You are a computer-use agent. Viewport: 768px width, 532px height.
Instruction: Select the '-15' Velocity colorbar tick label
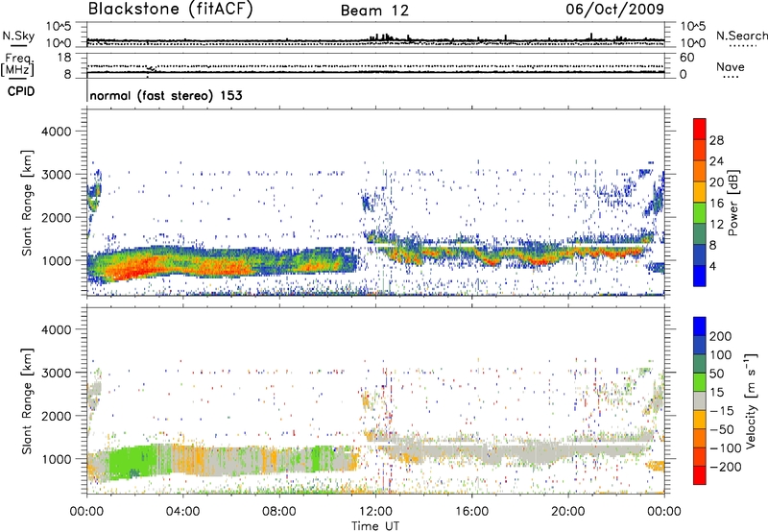722,411
